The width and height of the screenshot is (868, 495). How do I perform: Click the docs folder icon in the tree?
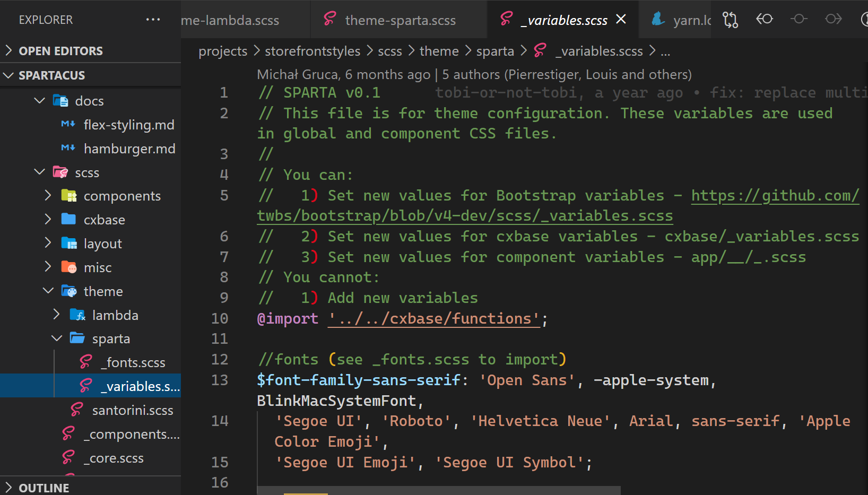(x=60, y=101)
